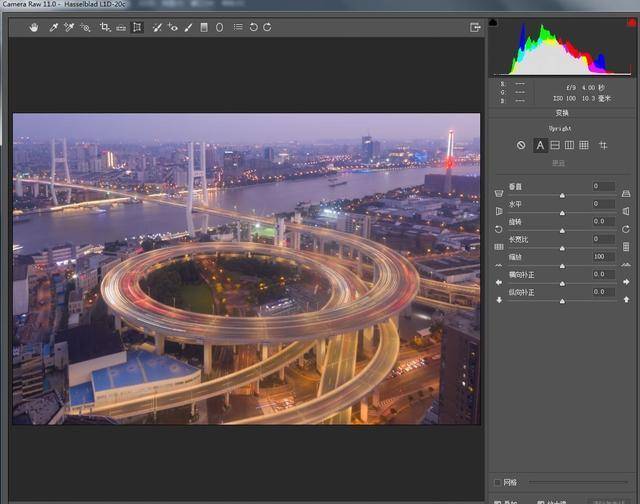Screen dimensions: 640x504
Task: Enable the 网格 grid checkbox
Action: pyautogui.click(x=498, y=482)
